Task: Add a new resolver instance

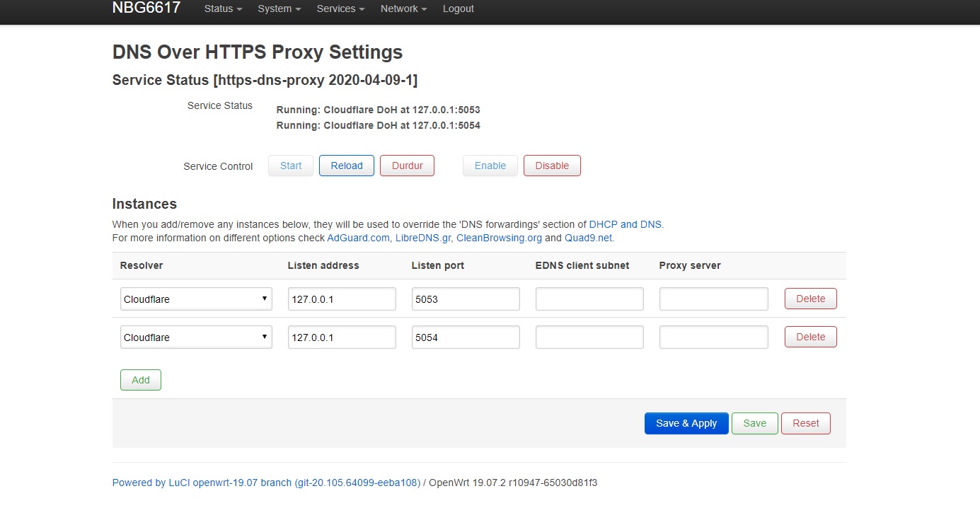Action: click(141, 380)
